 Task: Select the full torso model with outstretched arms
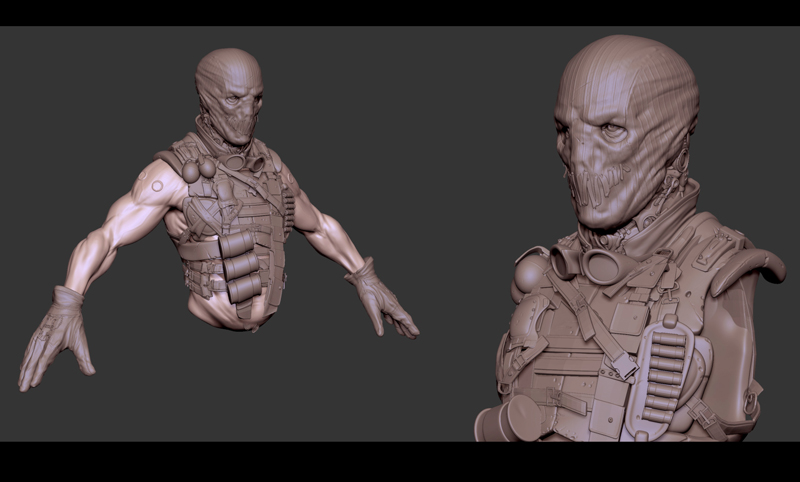pyautogui.click(x=219, y=219)
